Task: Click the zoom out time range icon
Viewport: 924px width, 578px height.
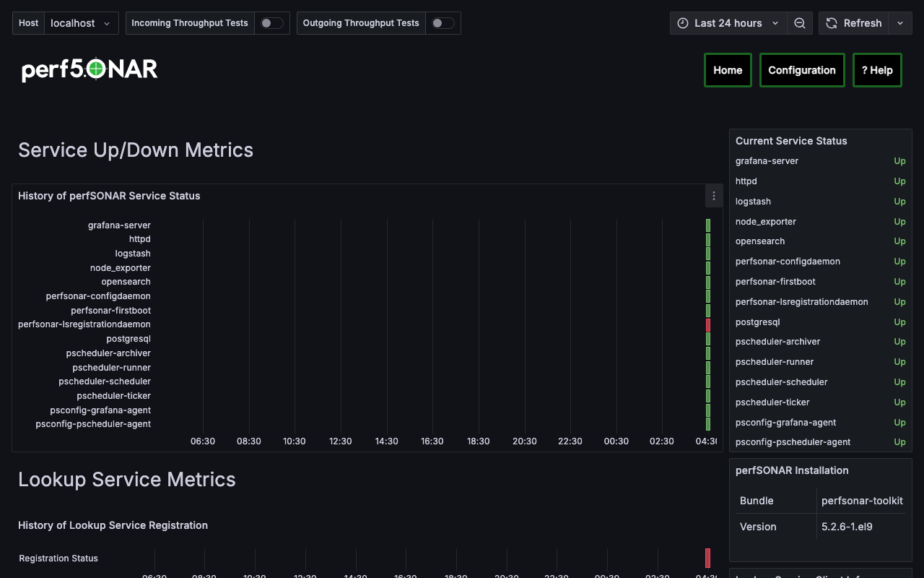Action: (x=800, y=23)
